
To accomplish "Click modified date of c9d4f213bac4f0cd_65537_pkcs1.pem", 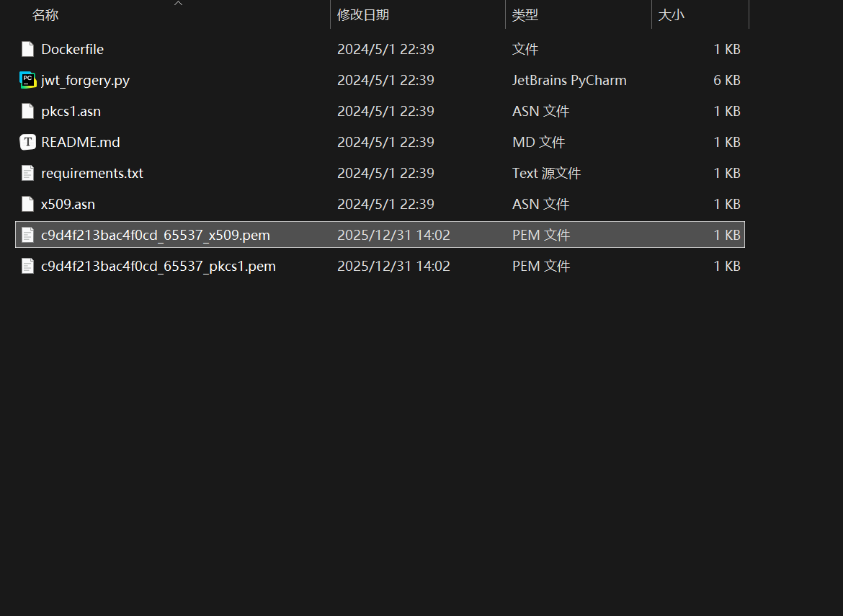I will [393, 266].
